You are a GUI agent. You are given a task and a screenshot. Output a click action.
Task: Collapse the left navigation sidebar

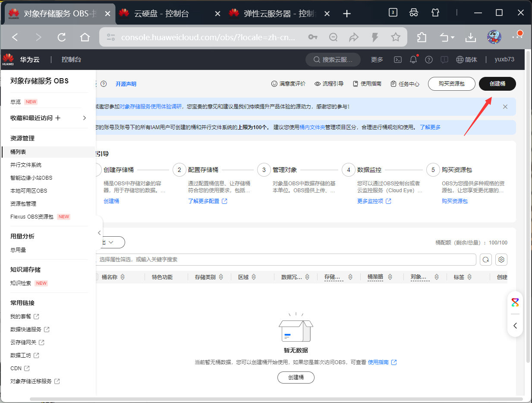(99, 232)
